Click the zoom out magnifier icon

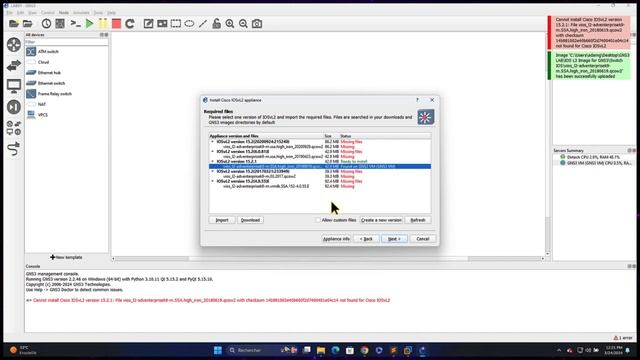point(243,24)
